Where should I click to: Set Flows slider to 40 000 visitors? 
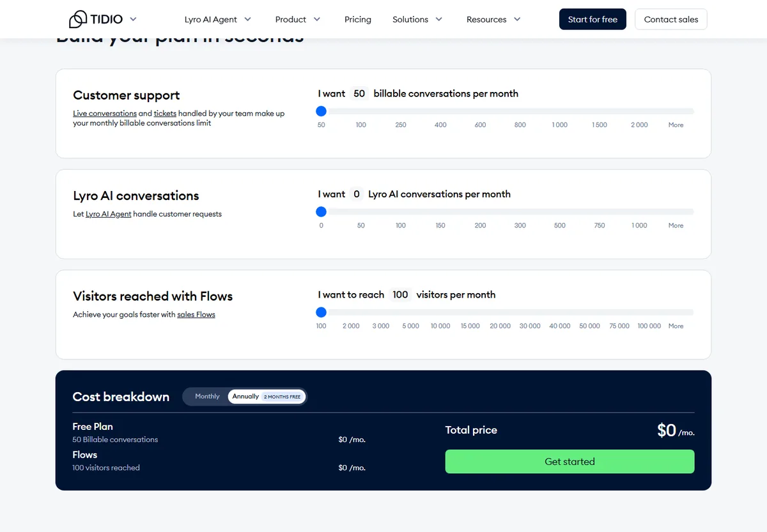pos(560,326)
